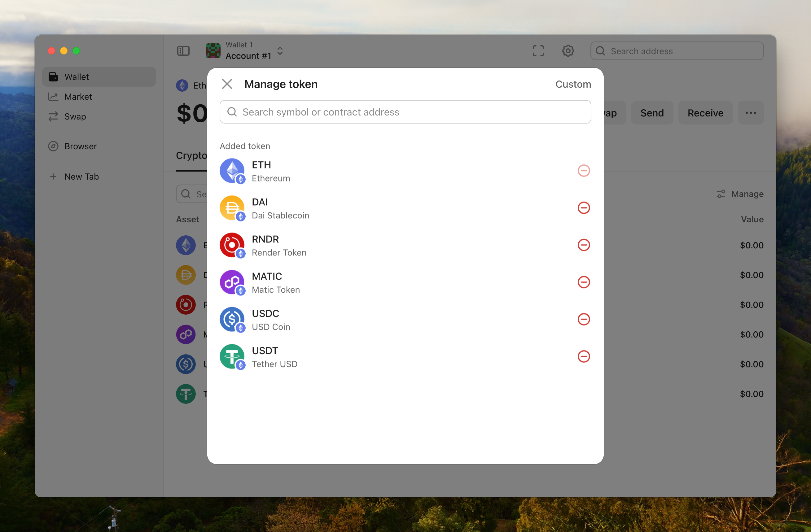811x532 pixels.
Task: Remove RNDR from added tokens
Action: (x=584, y=245)
